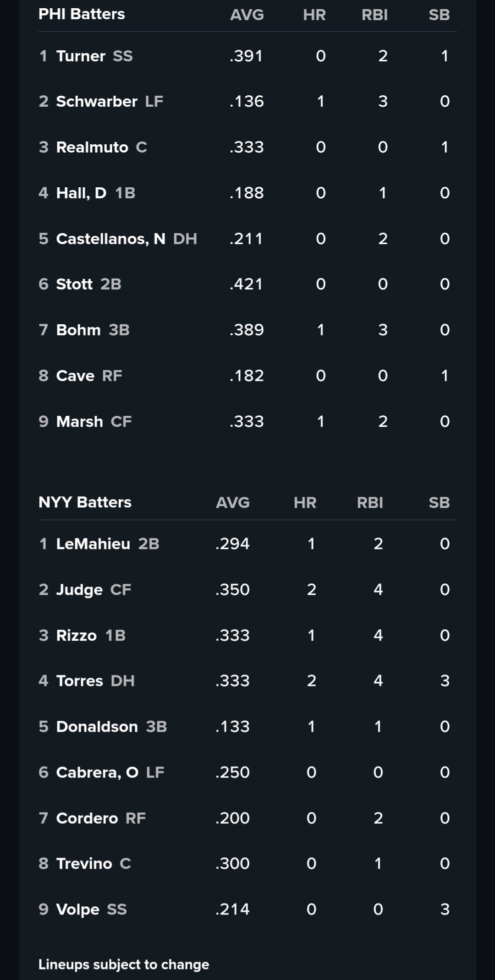Open Torres player page
495x980 pixels.
pyautogui.click(x=79, y=681)
